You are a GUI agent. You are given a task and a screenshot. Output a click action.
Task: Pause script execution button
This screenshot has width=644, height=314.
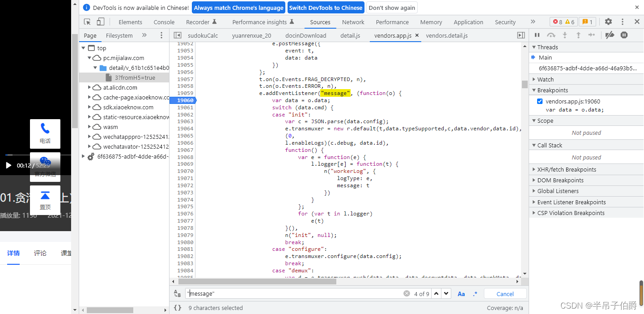(537, 35)
